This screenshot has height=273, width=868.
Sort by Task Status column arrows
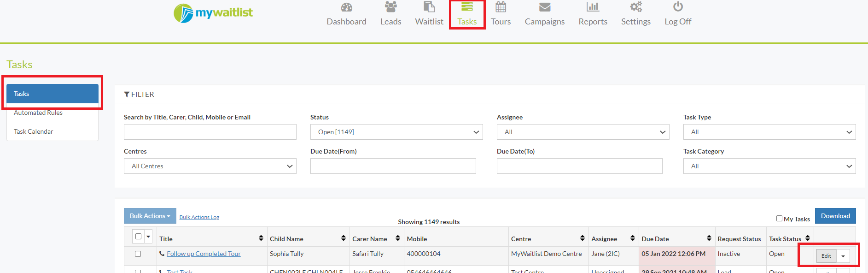click(x=808, y=238)
